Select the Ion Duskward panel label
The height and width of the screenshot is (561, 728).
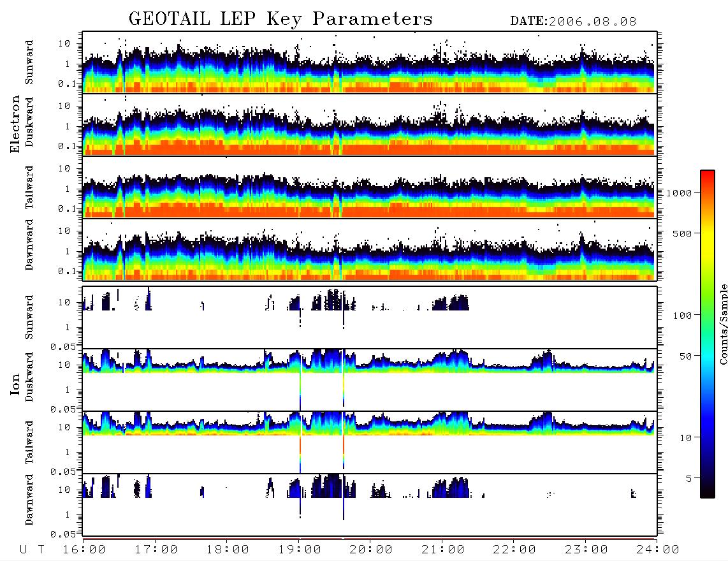[x=29, y=377]
